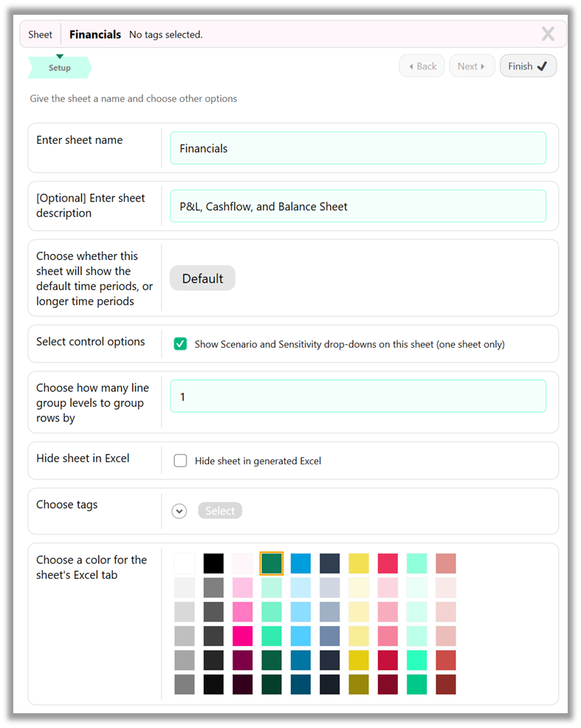This screenshot has height=728, width=581.
Task: Click the line group levels field
Action: [x=358, y=396]
